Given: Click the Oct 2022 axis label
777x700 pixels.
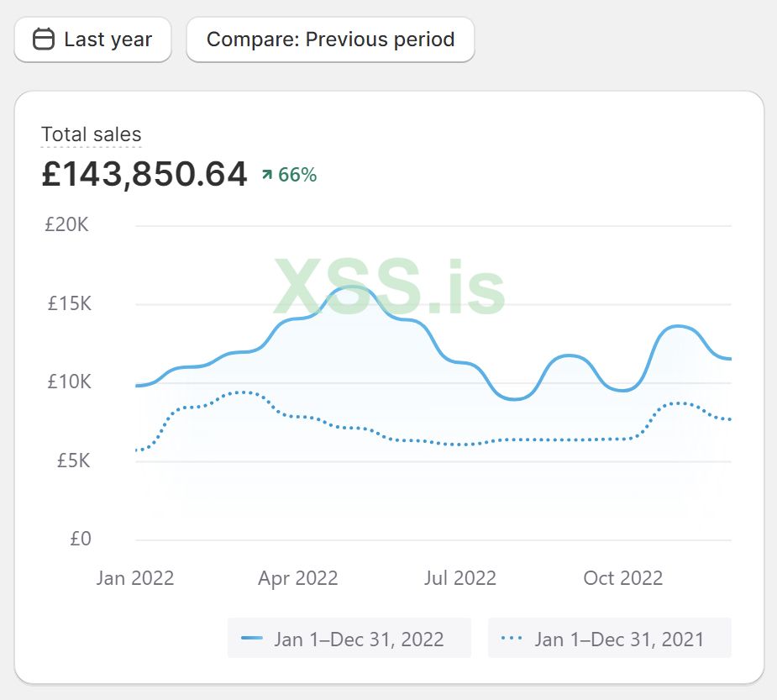Looking at the screenshot, I should point(623,578).
